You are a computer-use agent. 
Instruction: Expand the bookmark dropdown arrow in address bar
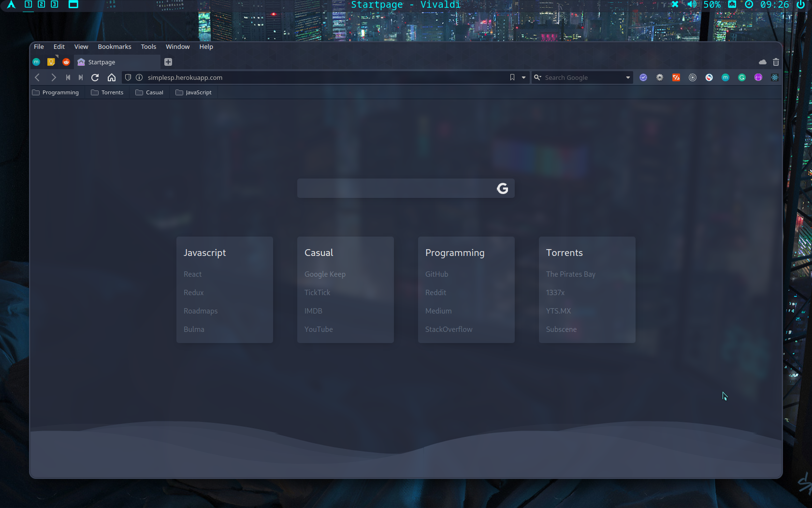523,77
